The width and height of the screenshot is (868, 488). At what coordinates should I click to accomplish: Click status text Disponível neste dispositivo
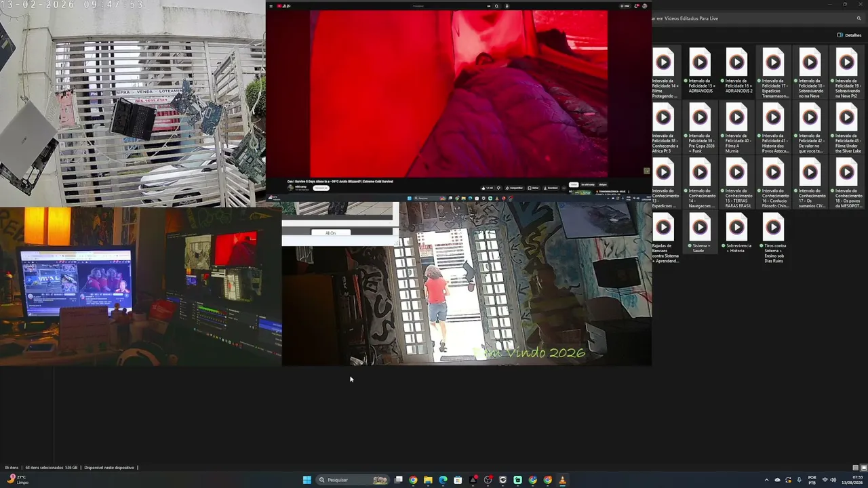109,468
